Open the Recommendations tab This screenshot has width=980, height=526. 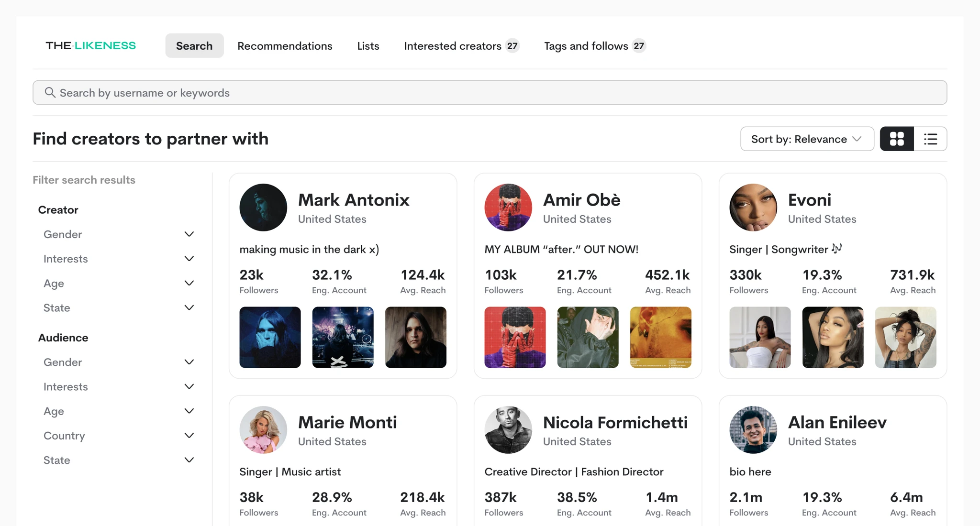[285, 46]
